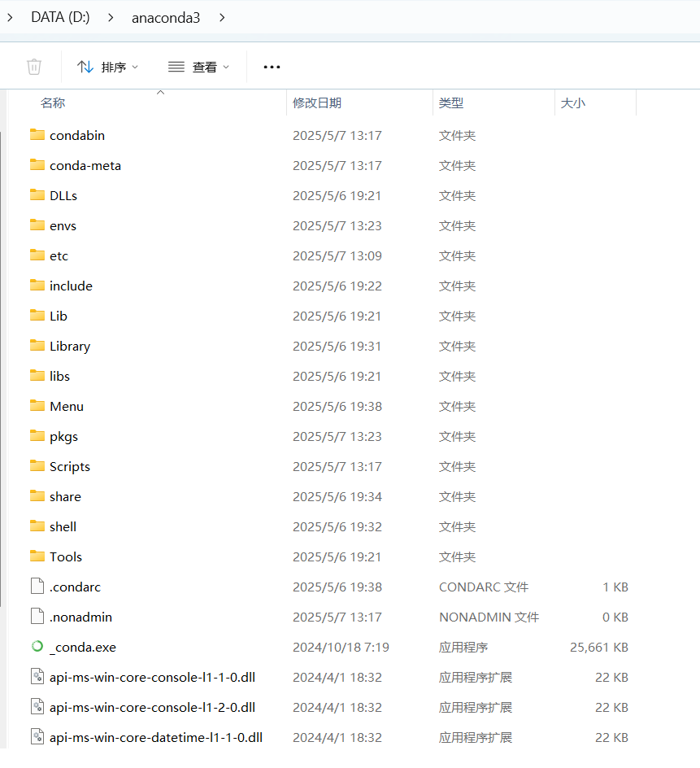Sort by the 类型 column header

pyautogui.click(x=451, y=103)
